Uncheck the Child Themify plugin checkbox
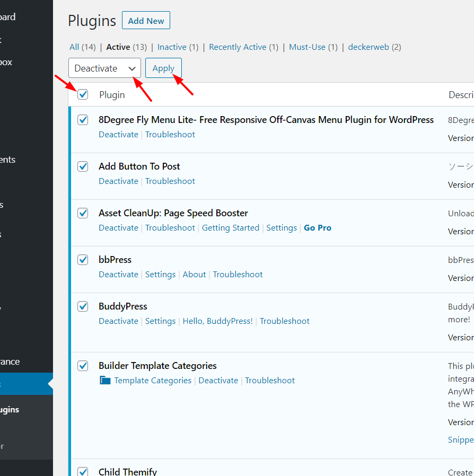 tap(83, 471)
